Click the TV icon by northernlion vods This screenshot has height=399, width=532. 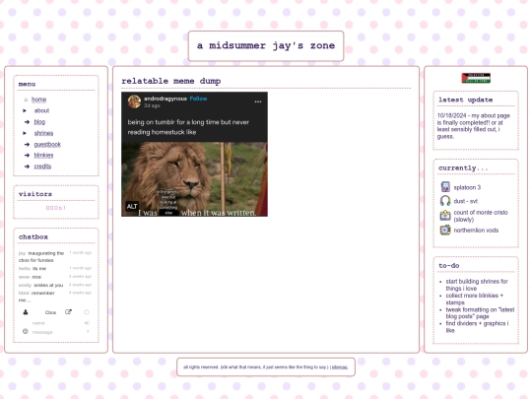click(x=445, y=230)
